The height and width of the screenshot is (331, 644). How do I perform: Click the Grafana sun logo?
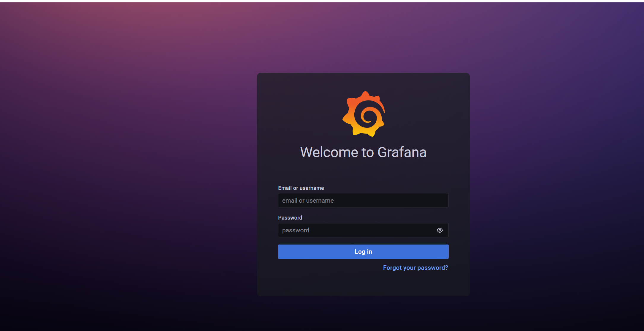[x=364, y=114]
